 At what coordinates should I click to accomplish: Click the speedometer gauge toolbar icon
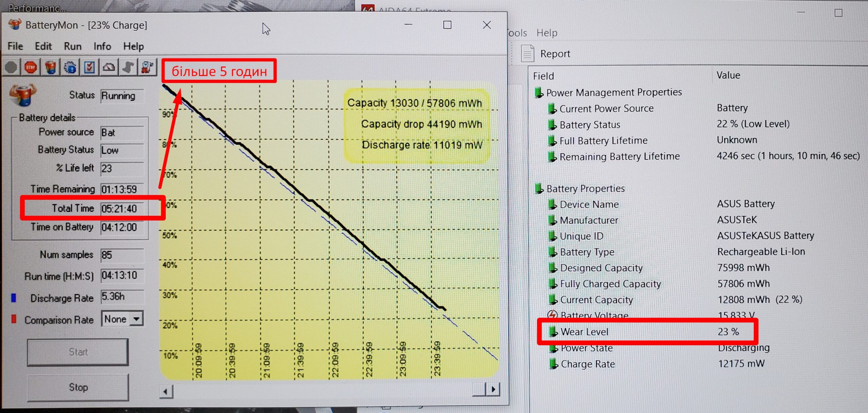pos(108,67)
